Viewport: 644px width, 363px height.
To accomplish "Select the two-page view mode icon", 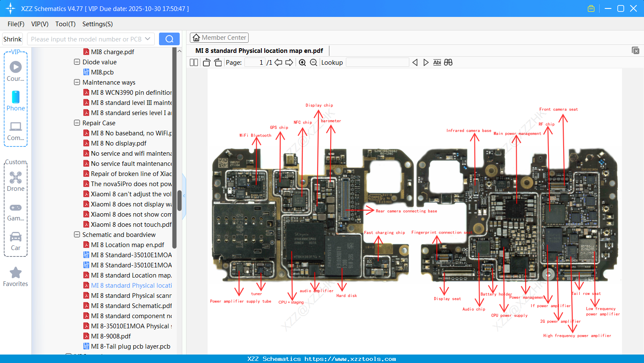I will coord(193,62).
